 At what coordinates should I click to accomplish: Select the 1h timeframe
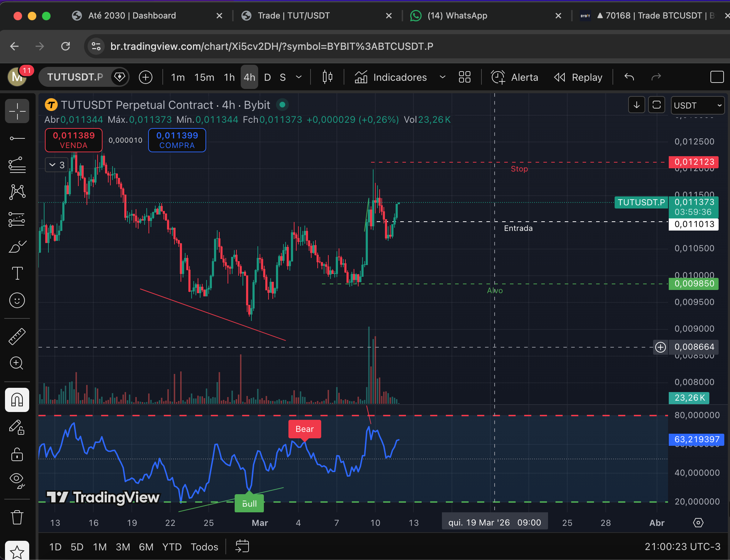(x=229, y=77)
